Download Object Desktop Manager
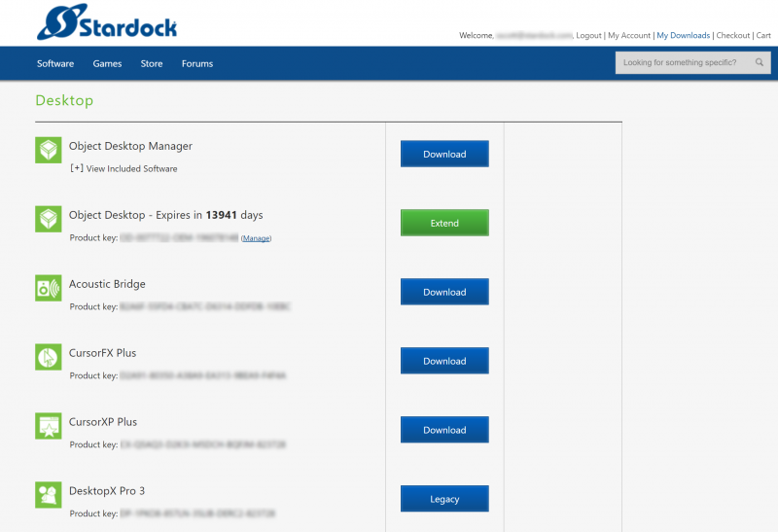This screenshot has height=532, width=778. pos(444,154)
